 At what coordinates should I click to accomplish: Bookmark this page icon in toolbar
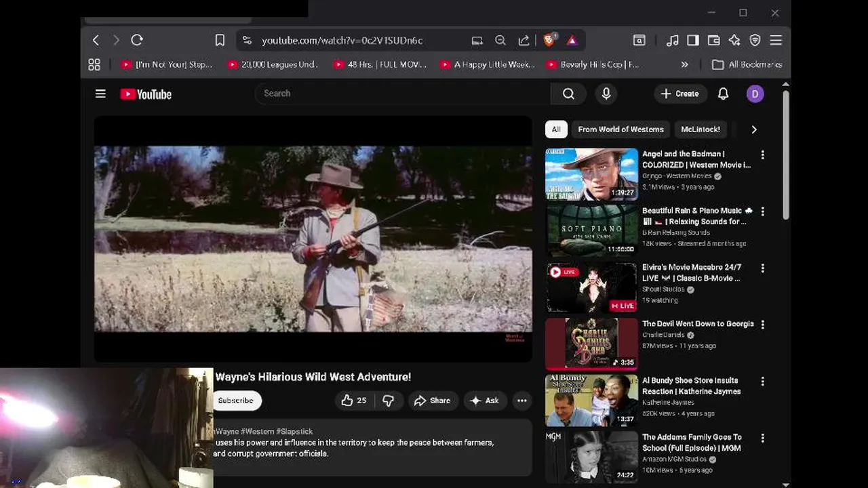pyautogui.click(x=220, y=41)
